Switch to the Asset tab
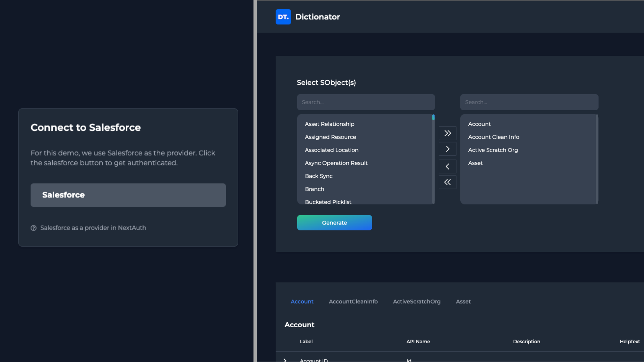 (x=463, y=302)
